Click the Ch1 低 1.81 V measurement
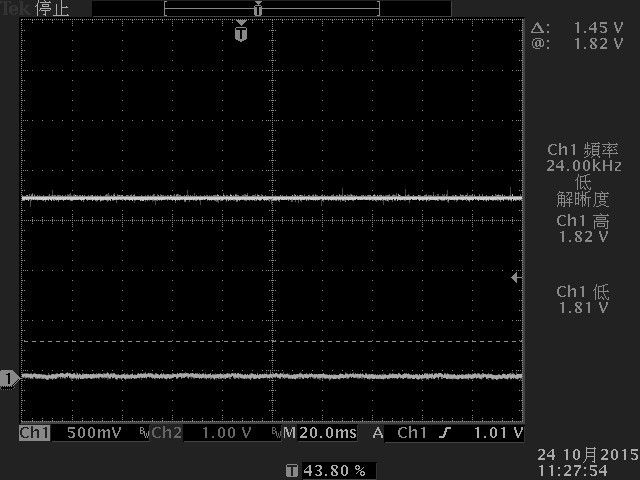Screen dimensions: 640x480 (x=583, y=300)
